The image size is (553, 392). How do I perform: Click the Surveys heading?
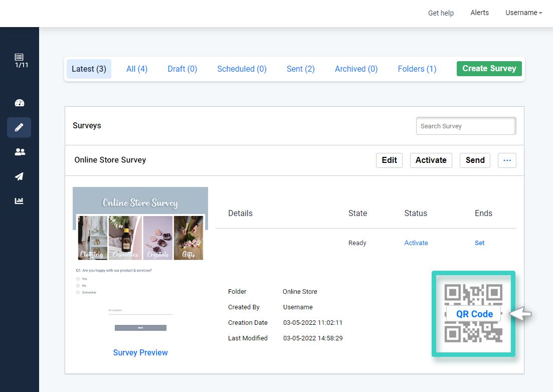[x=87, y=126]
